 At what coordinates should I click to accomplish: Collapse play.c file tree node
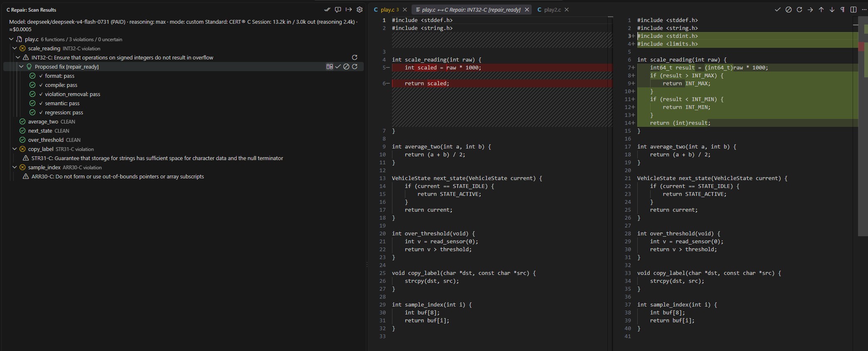click(x=11, y=39)
